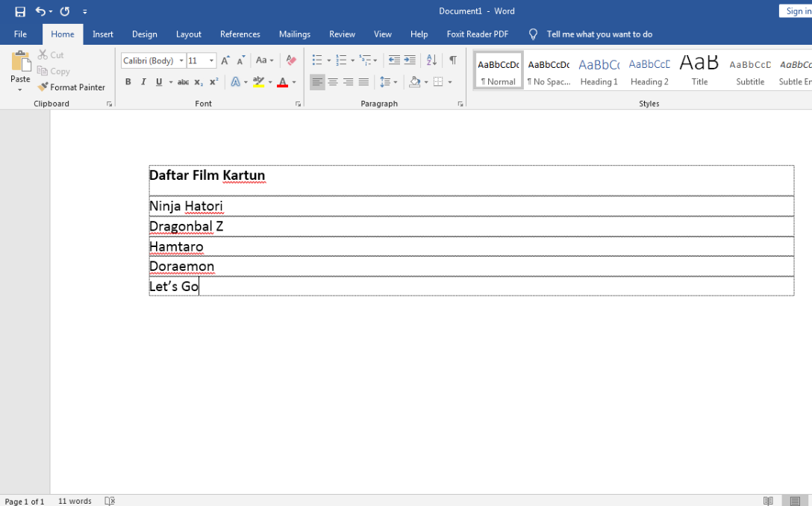
Task: Activate the Format Painter
Action: point(72,87)
